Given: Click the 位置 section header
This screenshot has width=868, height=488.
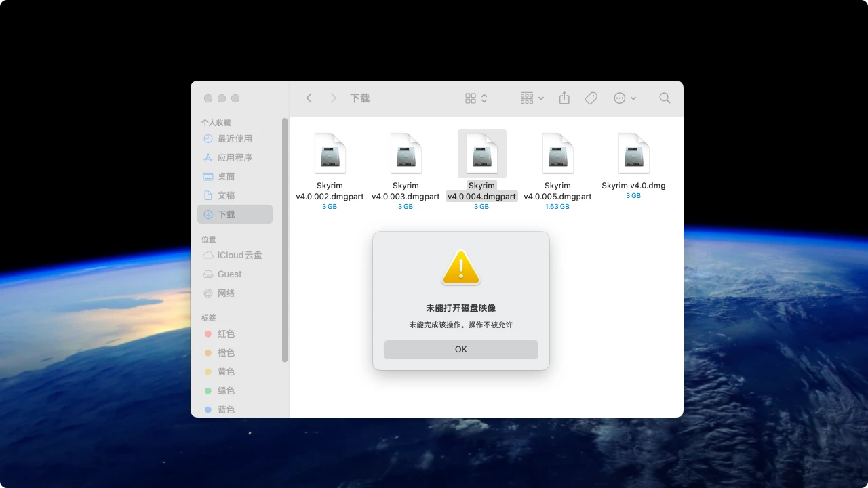Looking at the screenshot, I should coord(208,239).
